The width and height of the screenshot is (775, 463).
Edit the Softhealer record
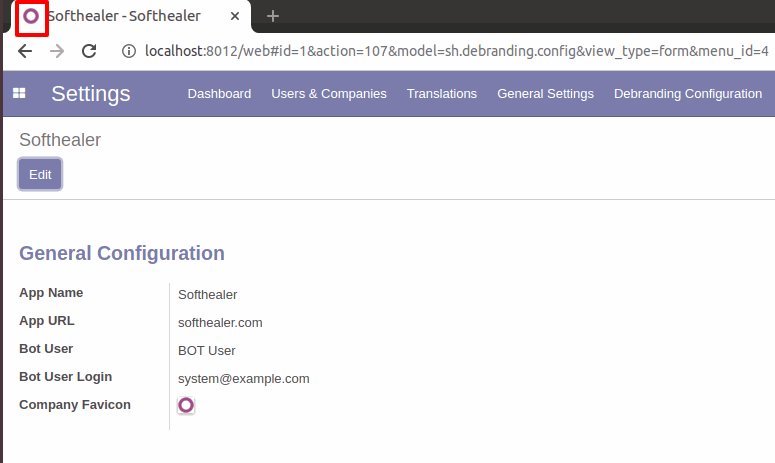click(x=40, y=174)
